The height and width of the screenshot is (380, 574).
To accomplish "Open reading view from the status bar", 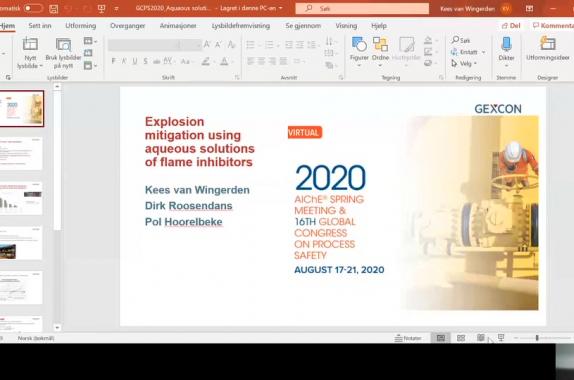I will [481, 338].
